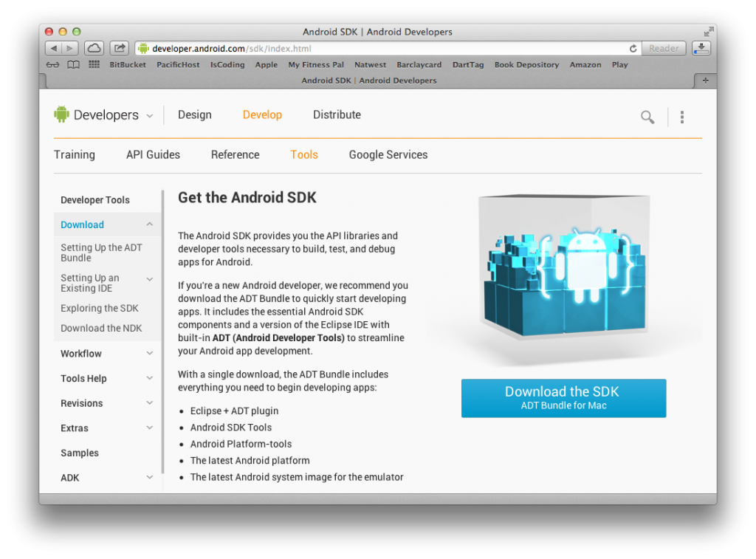Click the Get the Android SDK heading
The width and height of the screenshot is (756, 559).
coord(247,198)
